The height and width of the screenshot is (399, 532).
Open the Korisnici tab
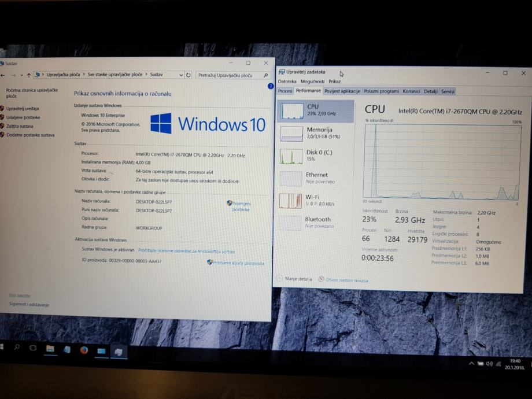click(411, 91)
